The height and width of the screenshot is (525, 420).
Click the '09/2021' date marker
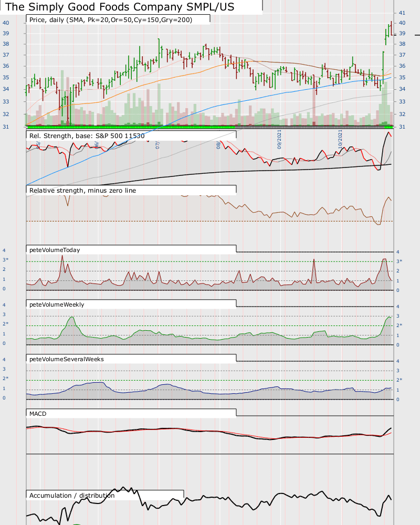279,139
